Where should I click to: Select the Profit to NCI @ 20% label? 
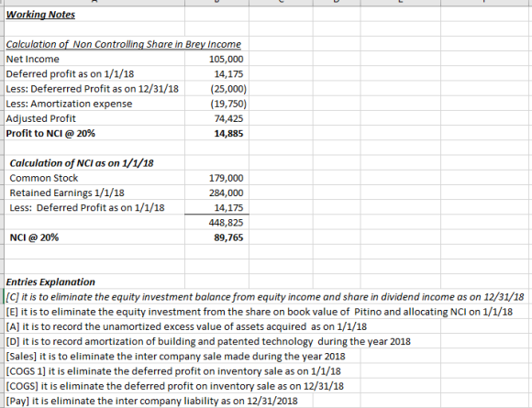point(50,133)
